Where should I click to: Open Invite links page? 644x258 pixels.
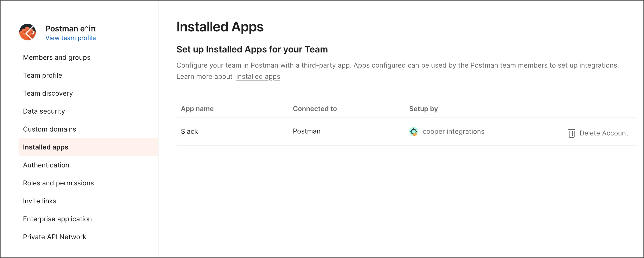[39, 201]
